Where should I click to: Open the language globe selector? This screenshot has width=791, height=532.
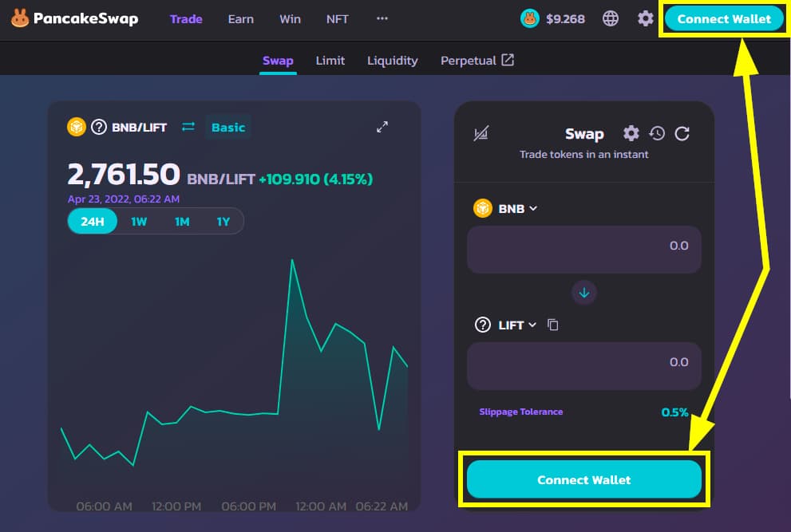pos(611,19)
